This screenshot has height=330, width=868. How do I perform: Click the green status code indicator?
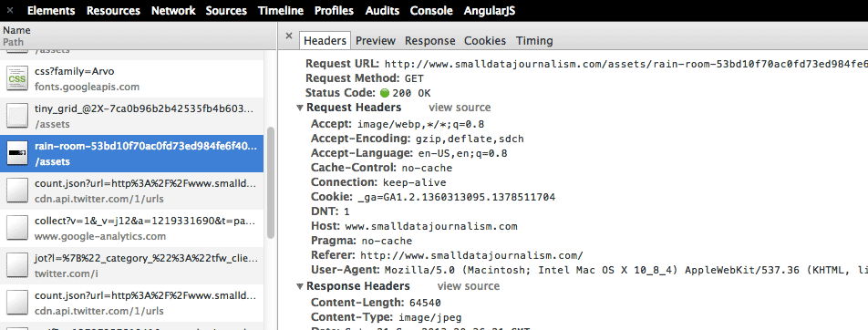tap(384, 93)
